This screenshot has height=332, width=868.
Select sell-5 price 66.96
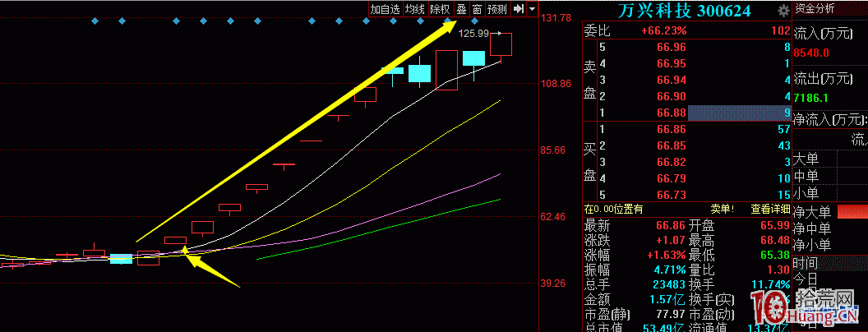click(672, 47)
